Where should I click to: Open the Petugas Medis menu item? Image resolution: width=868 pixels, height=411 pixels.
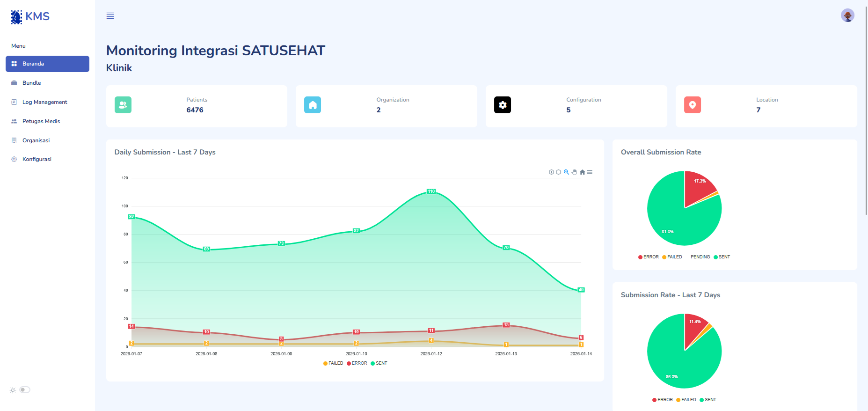pyautogui.click(x=47, y=121)
